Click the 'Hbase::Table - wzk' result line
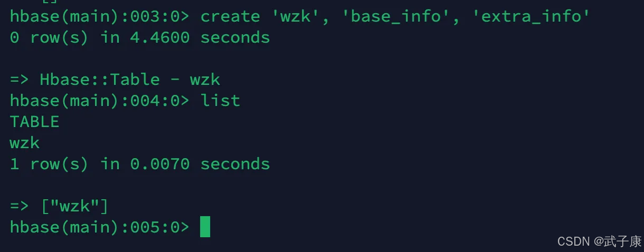The height and width of the screenshot is (252, 644). (115, 80)
